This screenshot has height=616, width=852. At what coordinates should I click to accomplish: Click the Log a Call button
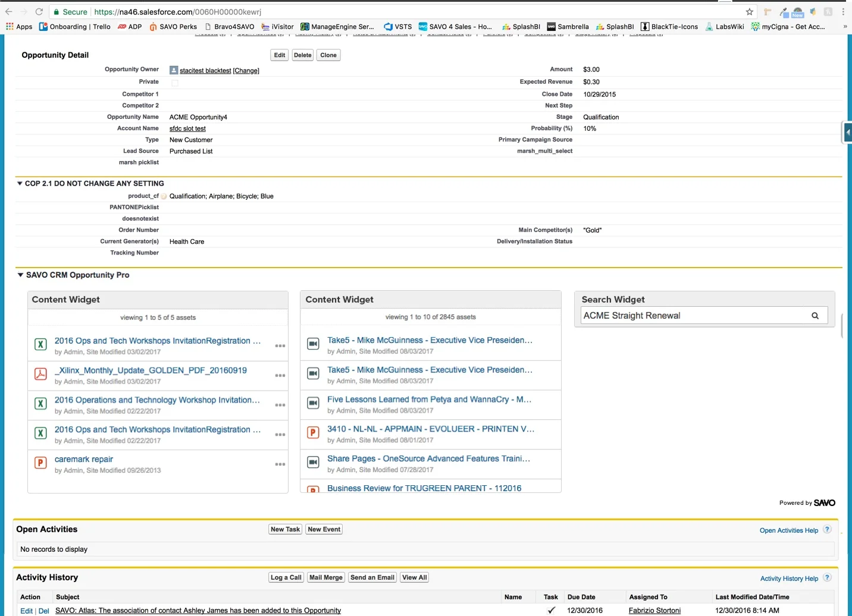[x=286, y=577]
